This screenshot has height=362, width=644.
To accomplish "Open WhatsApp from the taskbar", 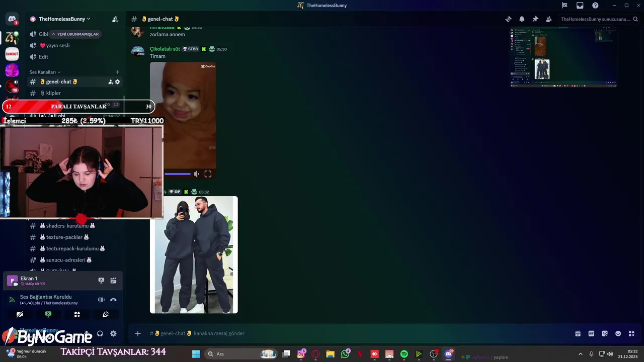I will 345,354.
